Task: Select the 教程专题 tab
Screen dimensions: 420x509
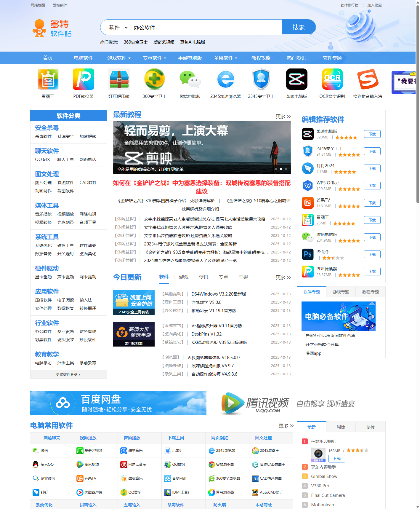Action: coord(371,292)
